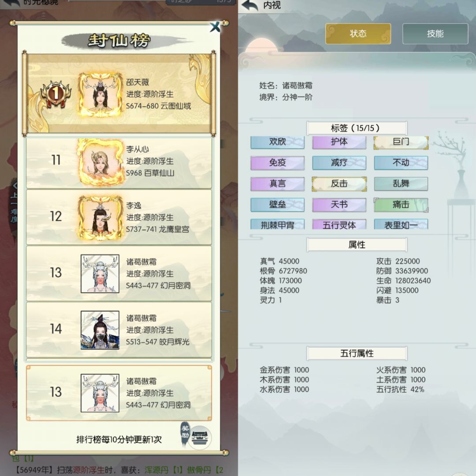
Task: Open the rank 14 诸葛傲霜 masked avatar
Action: 100,330
